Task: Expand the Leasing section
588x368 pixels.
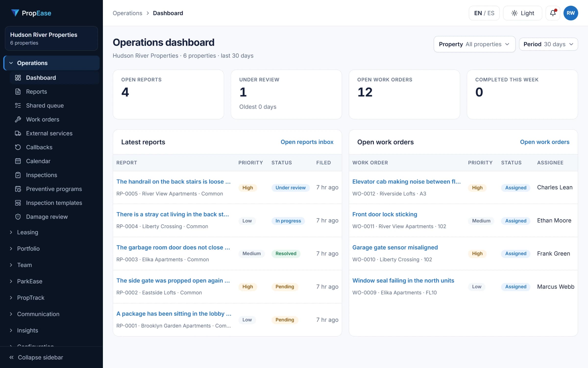Action: [52, 232]
